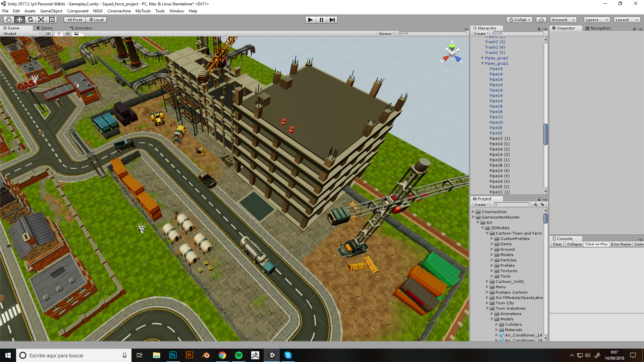
Task: Lock the Project panel
Action: (x=539, y=199)
